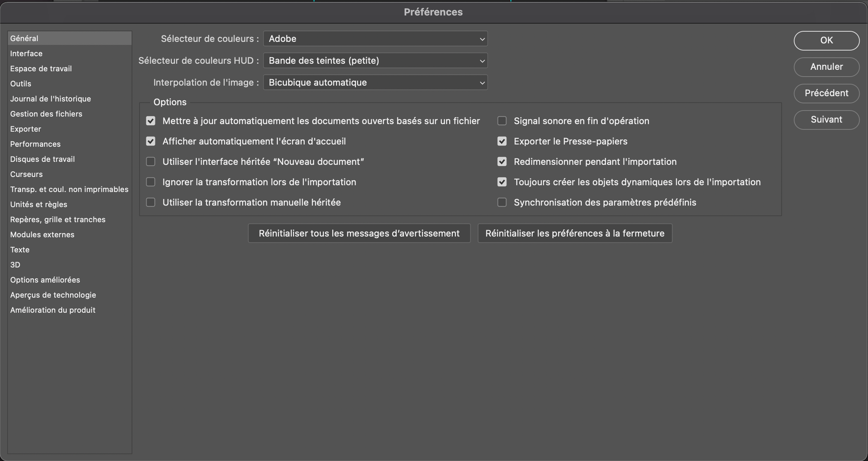Open the Sélecteur de couleurs HUD dropdown

(x=375, y=60)
